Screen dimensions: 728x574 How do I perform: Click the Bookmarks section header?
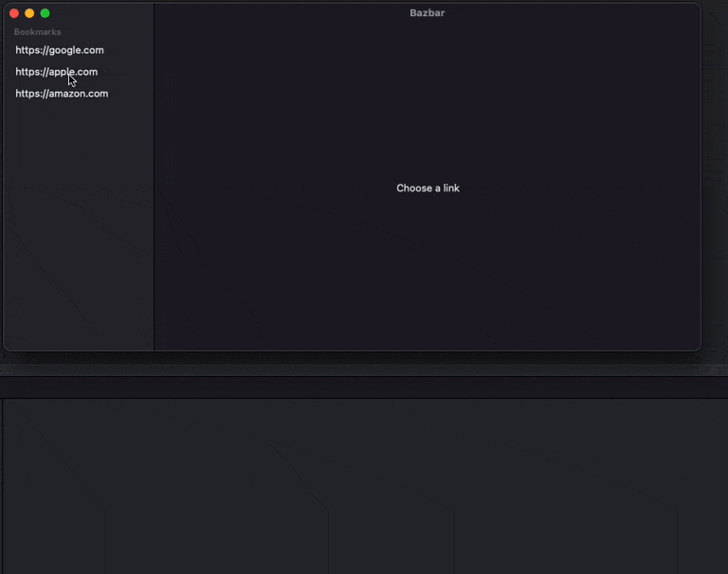coord(37,32)
